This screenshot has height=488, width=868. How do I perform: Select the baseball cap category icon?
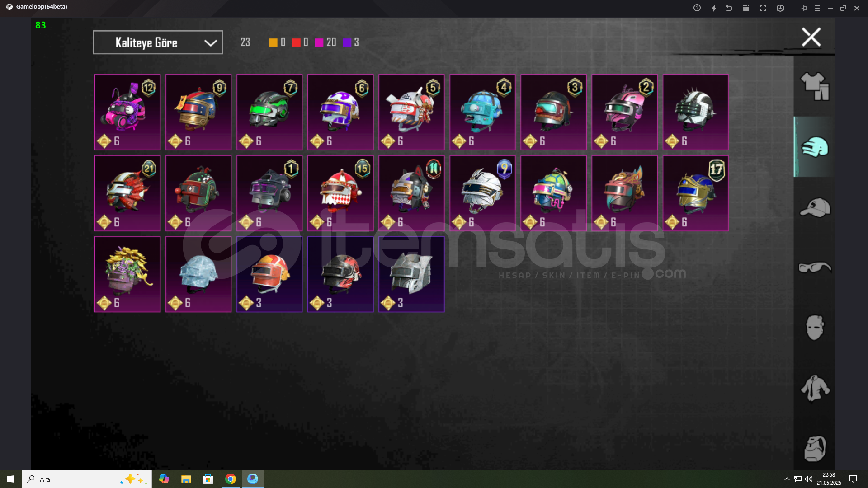tap(815, 207)
